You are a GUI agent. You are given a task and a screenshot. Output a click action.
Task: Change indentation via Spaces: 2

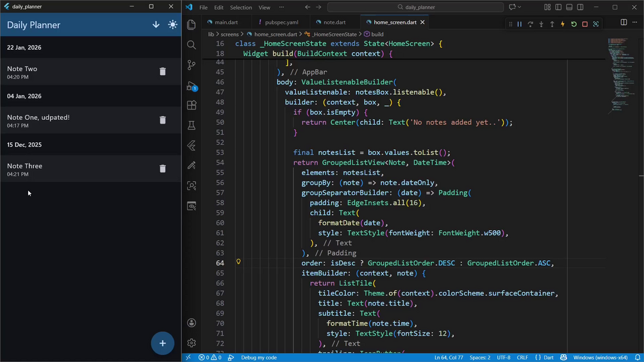(x=480, y=358)
